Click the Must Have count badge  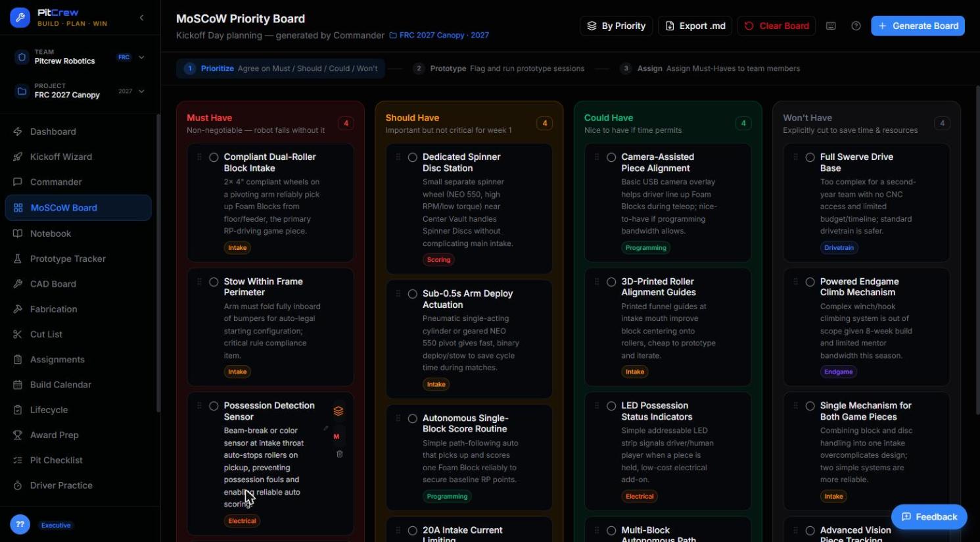point(346,123)
